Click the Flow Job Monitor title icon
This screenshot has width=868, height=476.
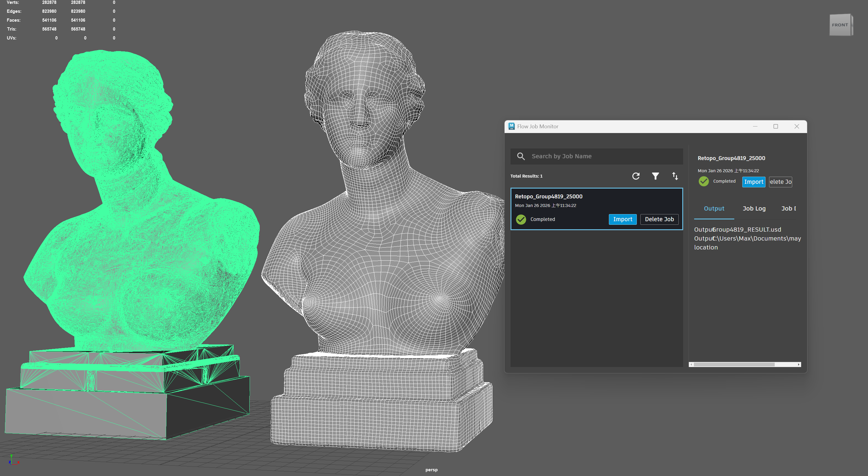point(511,126)
